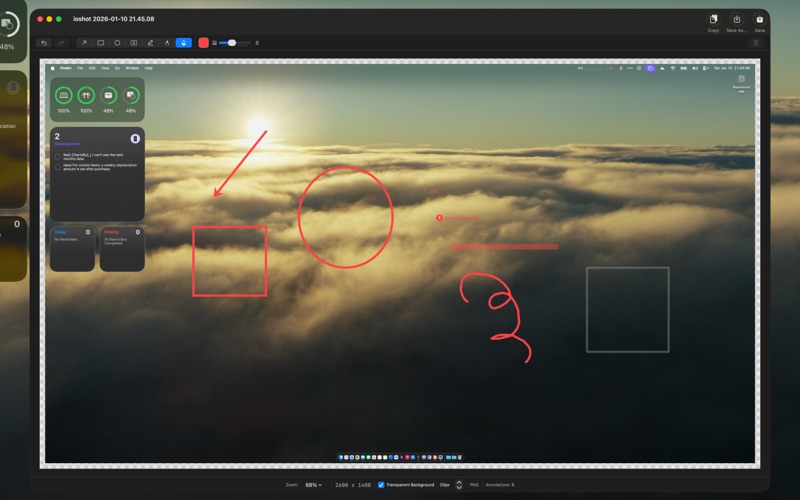Adjust the stroke width slider
Image resolution: width=800 pixels, height=500 pixels.
pyautogui.click(x=235, y=43)
